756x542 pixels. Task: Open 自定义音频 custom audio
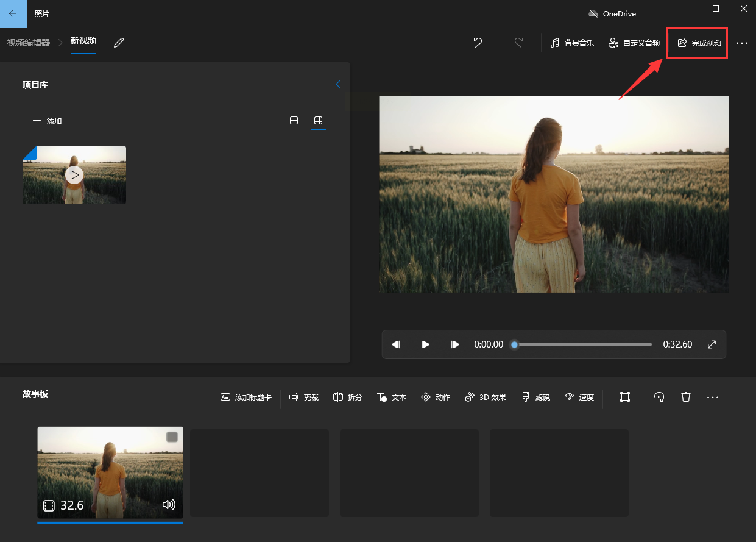point(634,43)
